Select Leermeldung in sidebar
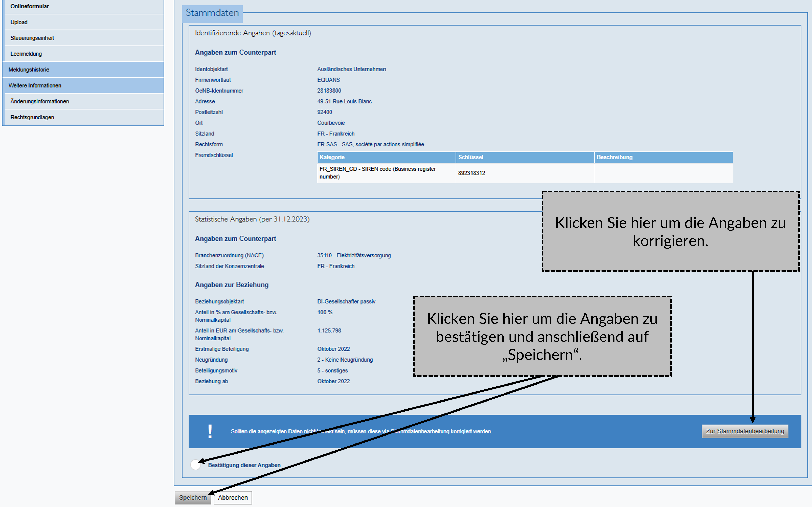Viewport: 812px width, 507px height. tap(26, 54)
